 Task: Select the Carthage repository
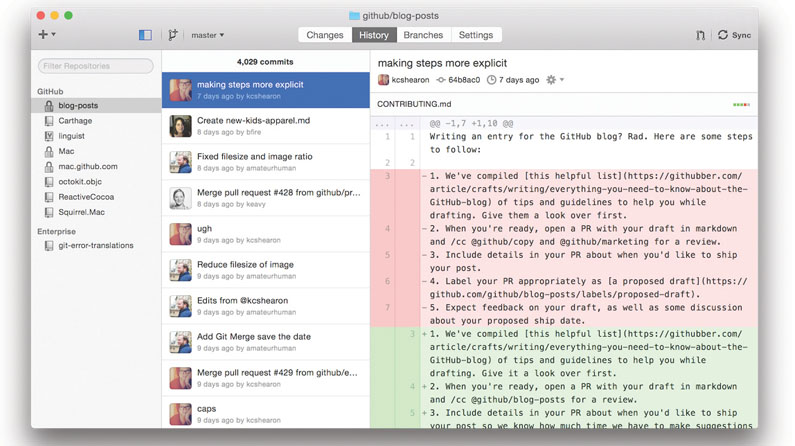96,121
